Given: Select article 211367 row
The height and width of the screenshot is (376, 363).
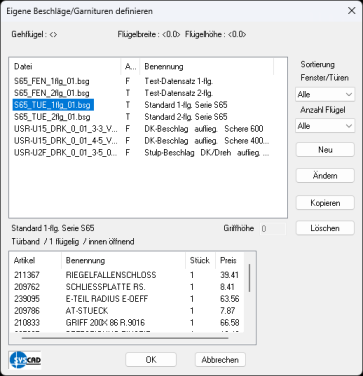Looking at the screenshot, I should [127, 275].
